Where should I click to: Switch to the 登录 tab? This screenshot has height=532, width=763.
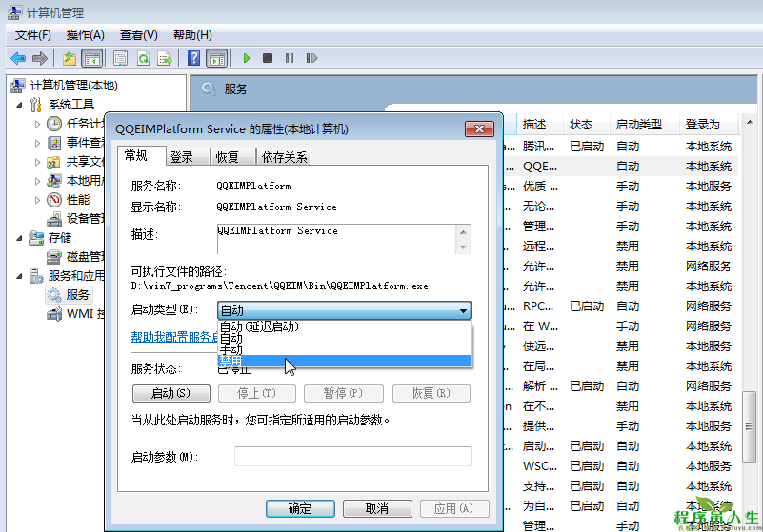188,157
